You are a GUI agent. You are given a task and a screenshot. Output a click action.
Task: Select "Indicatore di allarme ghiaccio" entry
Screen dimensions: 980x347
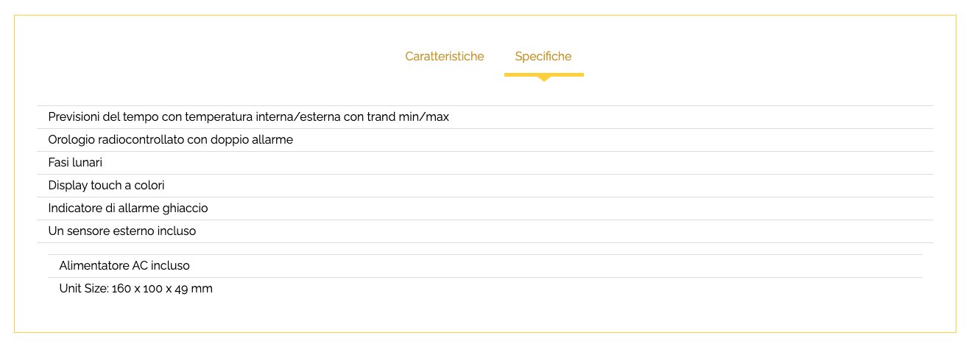(127, 208)
